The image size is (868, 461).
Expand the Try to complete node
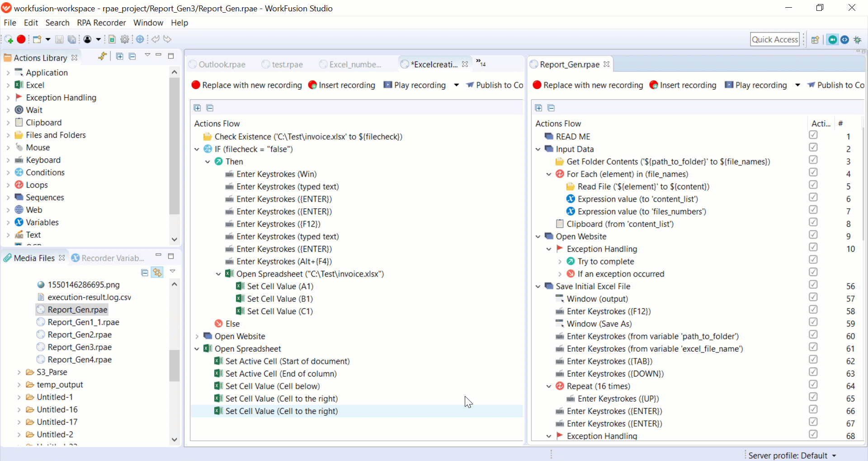560,262
